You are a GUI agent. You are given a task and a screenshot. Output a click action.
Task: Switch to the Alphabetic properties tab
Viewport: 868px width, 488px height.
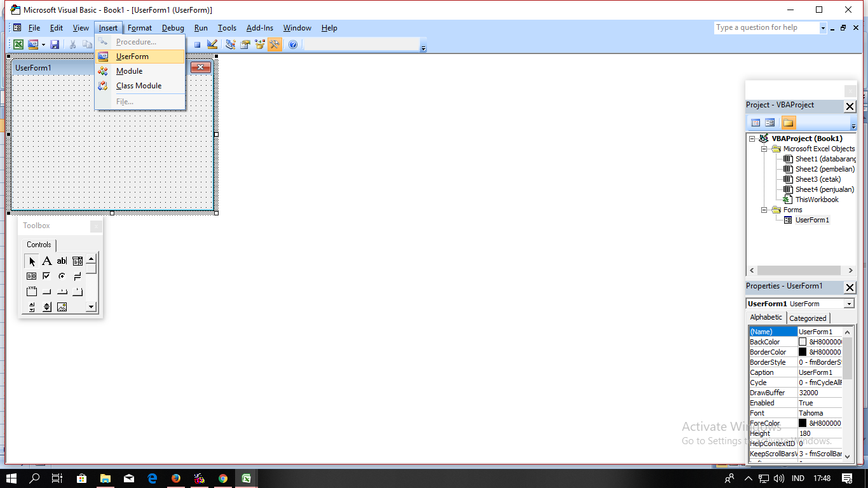pyautogui.click(x=766, y=318)
